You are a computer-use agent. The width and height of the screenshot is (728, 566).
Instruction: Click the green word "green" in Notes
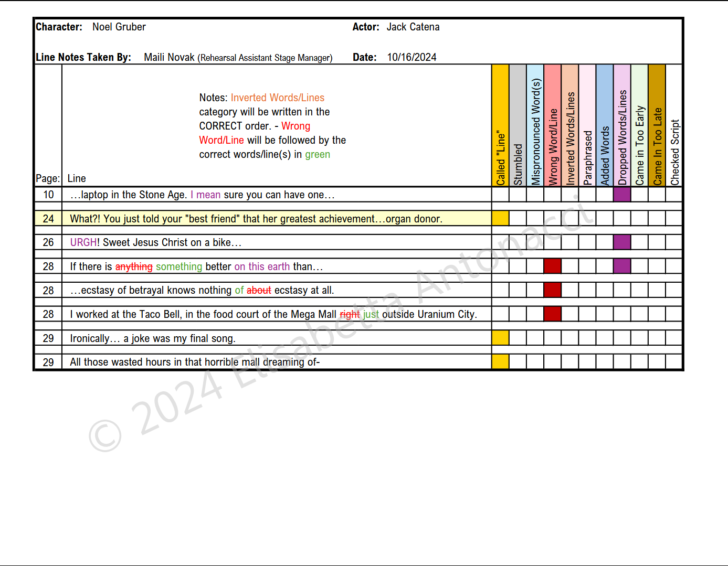(318, 154)
